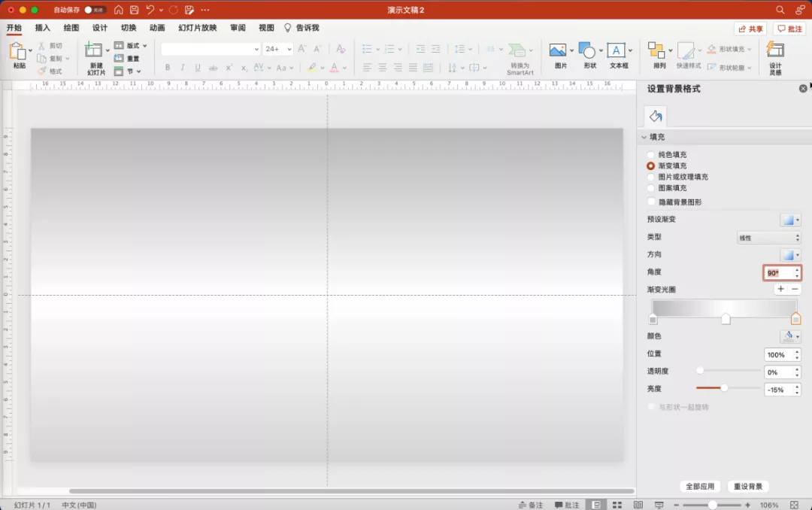
Task: Select 渐变填充 gradient fill option
Action: point(651,165)
